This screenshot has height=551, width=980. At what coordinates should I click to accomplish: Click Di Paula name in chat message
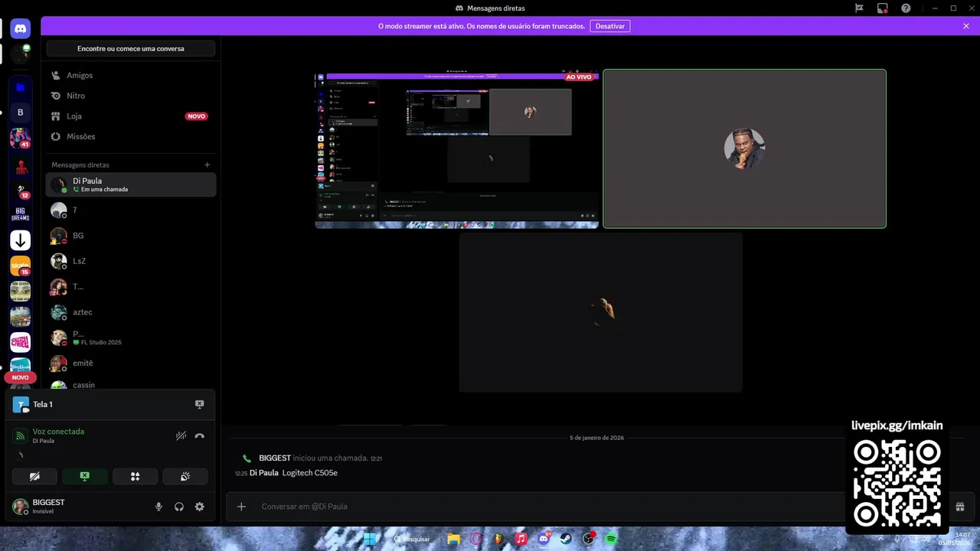[264, 473]
